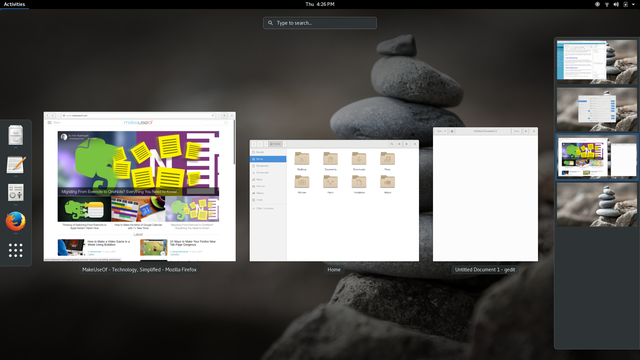Viewport: 640px width, 360px height.
Task: Switch to the empty fourth workspace
Action: 597,204
